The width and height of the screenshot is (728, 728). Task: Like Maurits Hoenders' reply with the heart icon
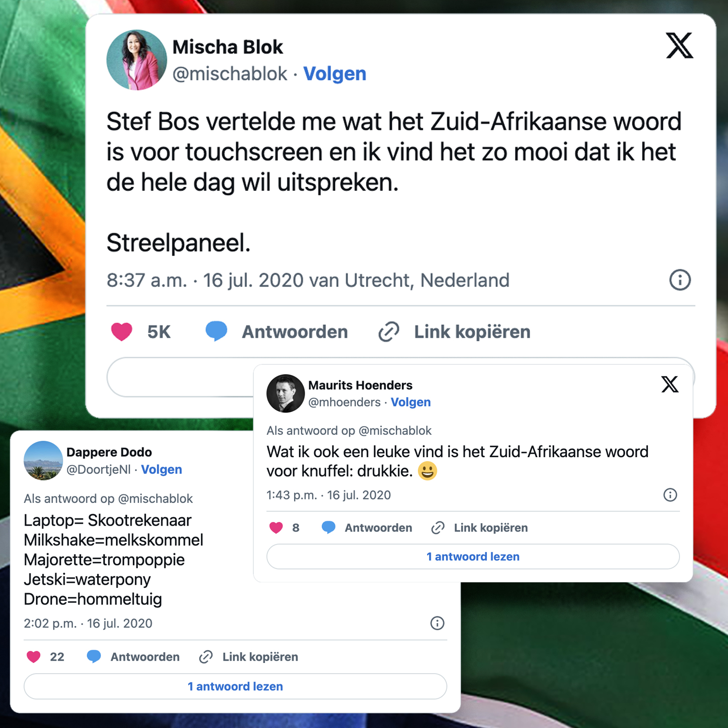pos(276,528)
